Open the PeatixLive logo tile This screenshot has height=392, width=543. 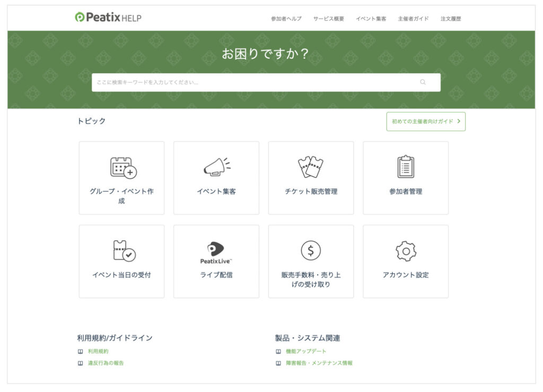coord(216,253)
